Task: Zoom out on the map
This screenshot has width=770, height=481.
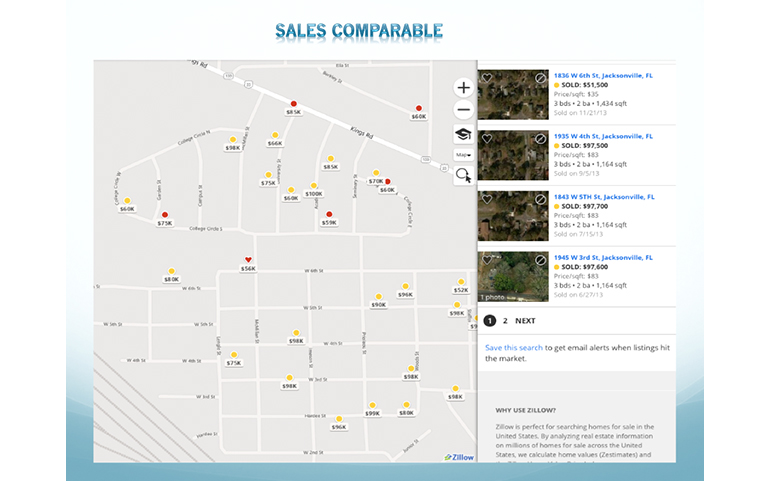Action: [x=463, y=111]
